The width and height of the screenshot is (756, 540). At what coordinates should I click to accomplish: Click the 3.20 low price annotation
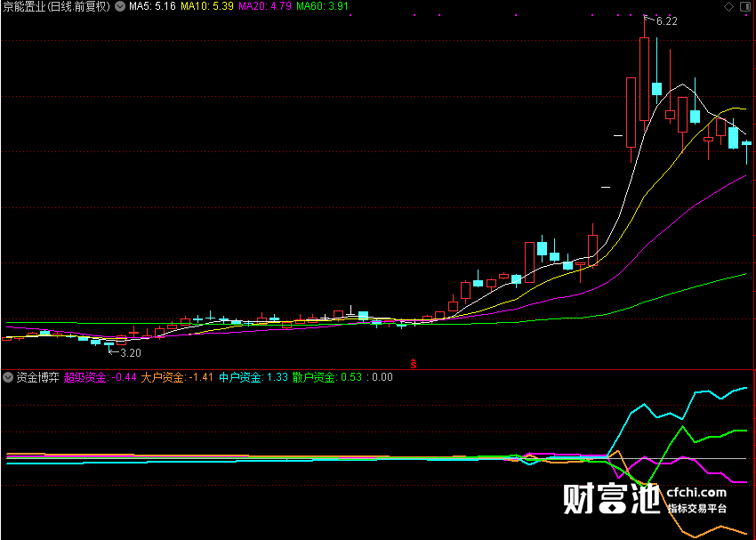tap(131, 353)
